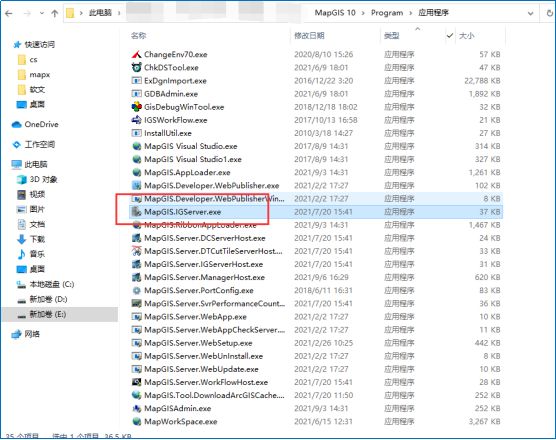
Task: Open the 视频 folder in sidebar
Action: pyautogui.click(x=37, y=194)
